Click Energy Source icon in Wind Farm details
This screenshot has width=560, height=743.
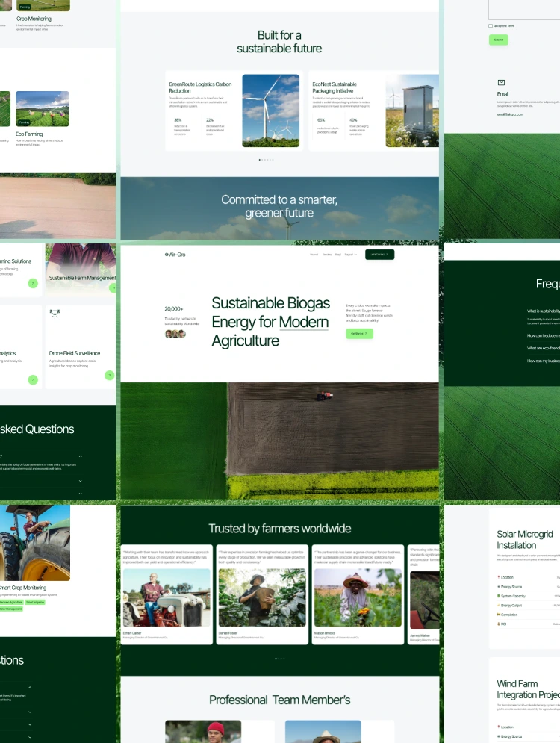tap(499, 736)
